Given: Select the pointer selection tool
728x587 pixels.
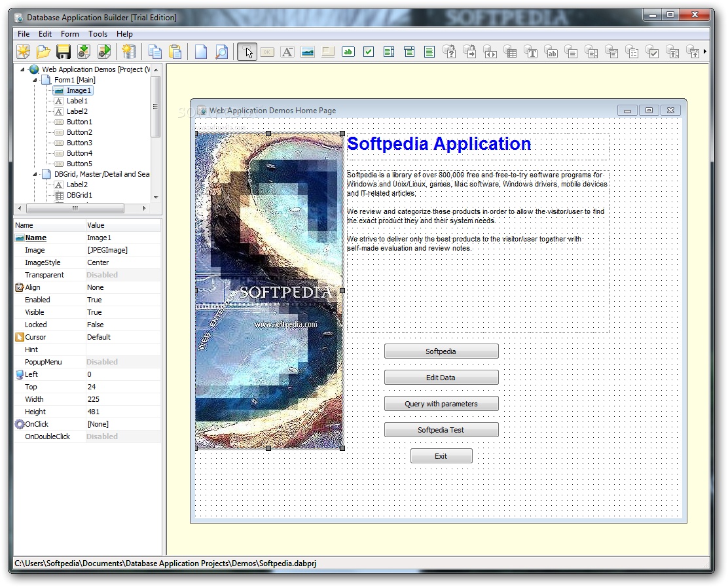Looking at the screenshot, I should (x=247, y=52).
